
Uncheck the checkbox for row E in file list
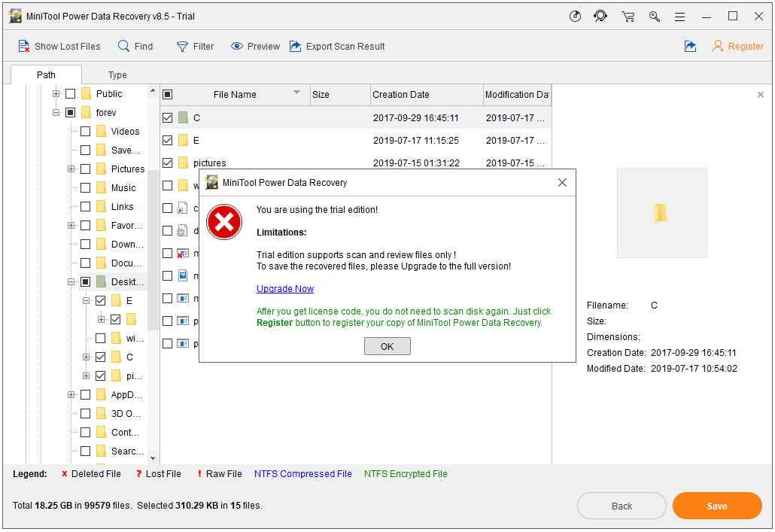168,141
